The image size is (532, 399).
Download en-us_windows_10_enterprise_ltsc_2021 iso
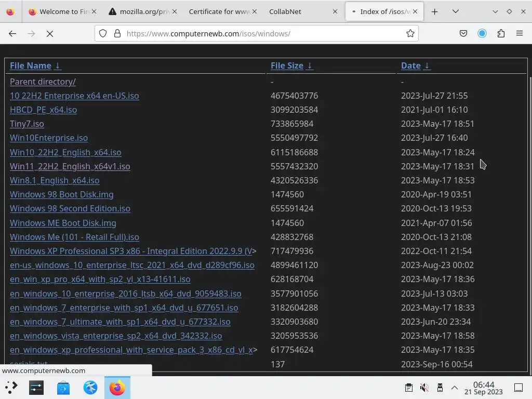pyautogui.click(x=132, y=265)
